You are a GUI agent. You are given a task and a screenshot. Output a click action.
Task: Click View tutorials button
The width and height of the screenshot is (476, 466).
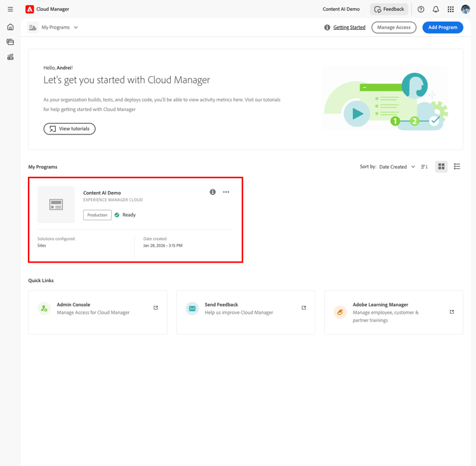[x=69, y=129]
